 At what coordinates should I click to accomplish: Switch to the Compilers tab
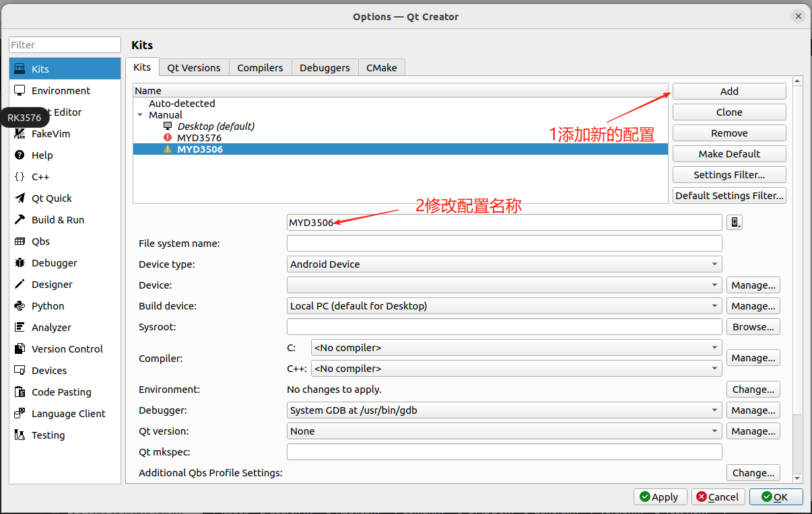click(260, 67)
